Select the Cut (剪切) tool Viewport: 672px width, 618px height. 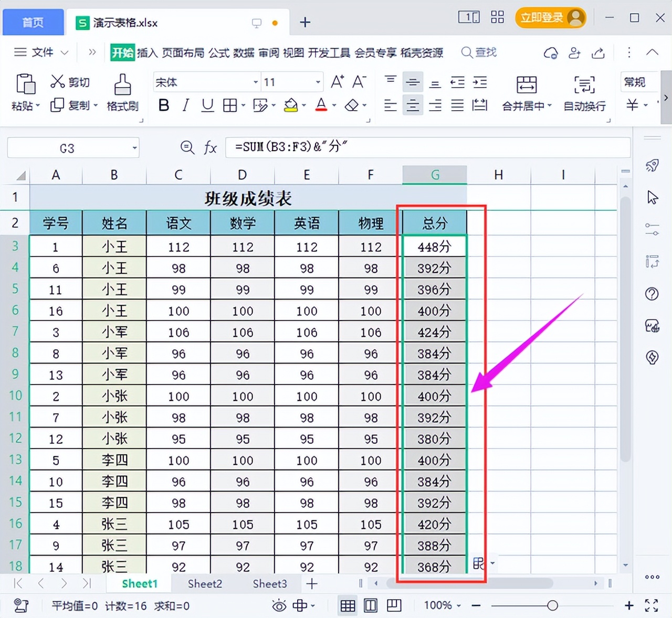(71, 82)
